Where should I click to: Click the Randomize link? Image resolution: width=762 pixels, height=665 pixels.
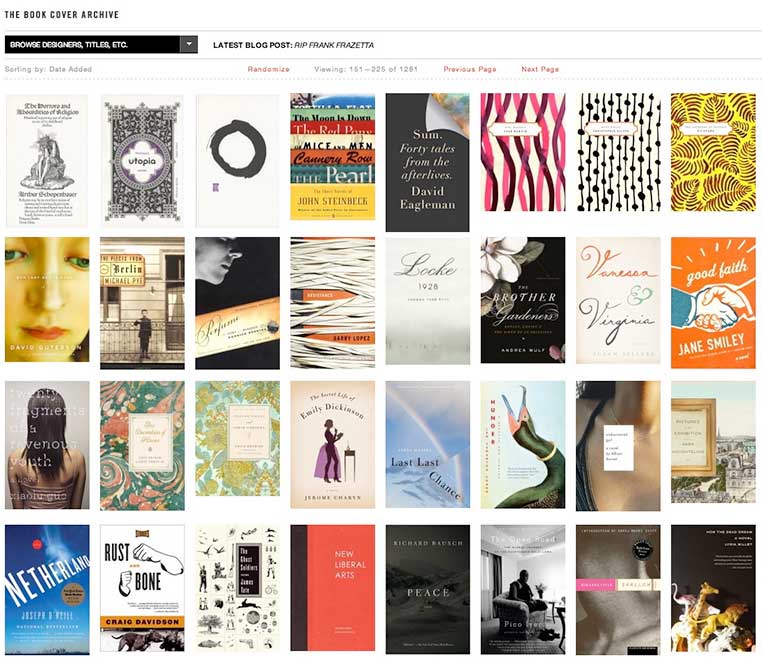tap(268, 69)
